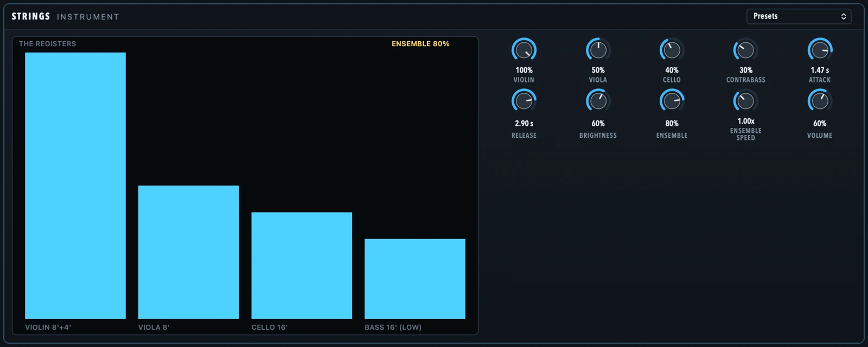Click the 'VIOLIN 8'+4'' bar label
The width and height of the screenshot is (868, 347).
coord(48,327)
